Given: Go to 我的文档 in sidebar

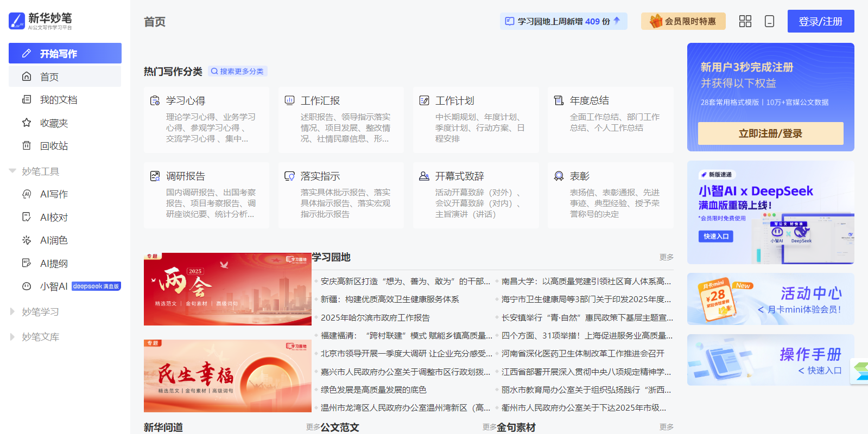Looking at the screenshot, I should pyautogui.click(x=59, y=100).
